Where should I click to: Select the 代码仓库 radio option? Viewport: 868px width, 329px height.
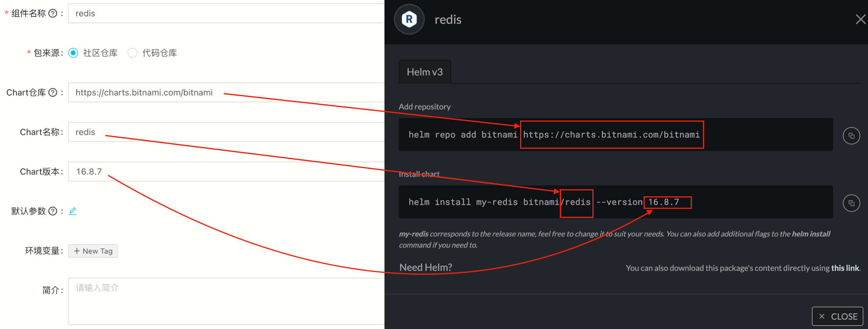tap(132, 53)
